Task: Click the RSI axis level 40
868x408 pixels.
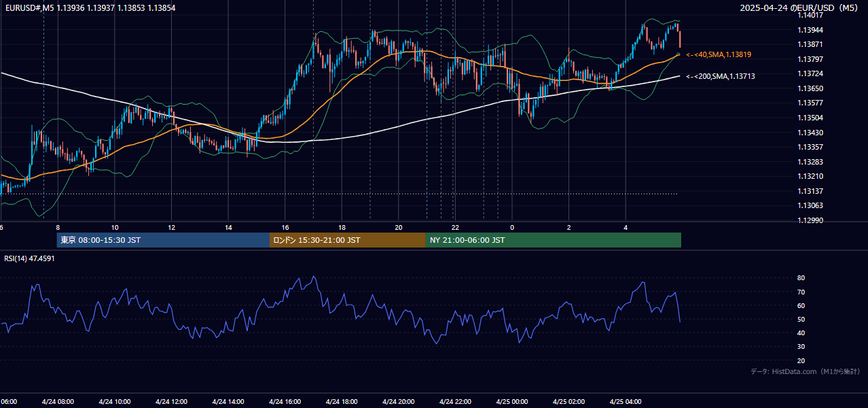Action: tap(801, 333)
